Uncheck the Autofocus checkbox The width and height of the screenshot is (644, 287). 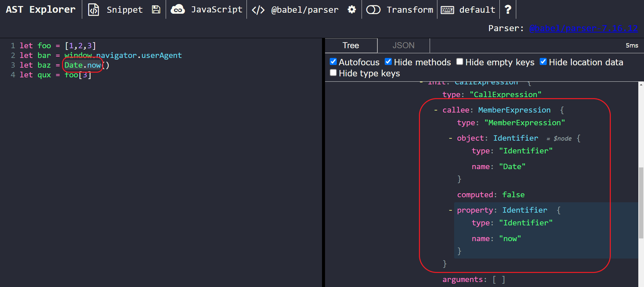click(x=333, y=62)
